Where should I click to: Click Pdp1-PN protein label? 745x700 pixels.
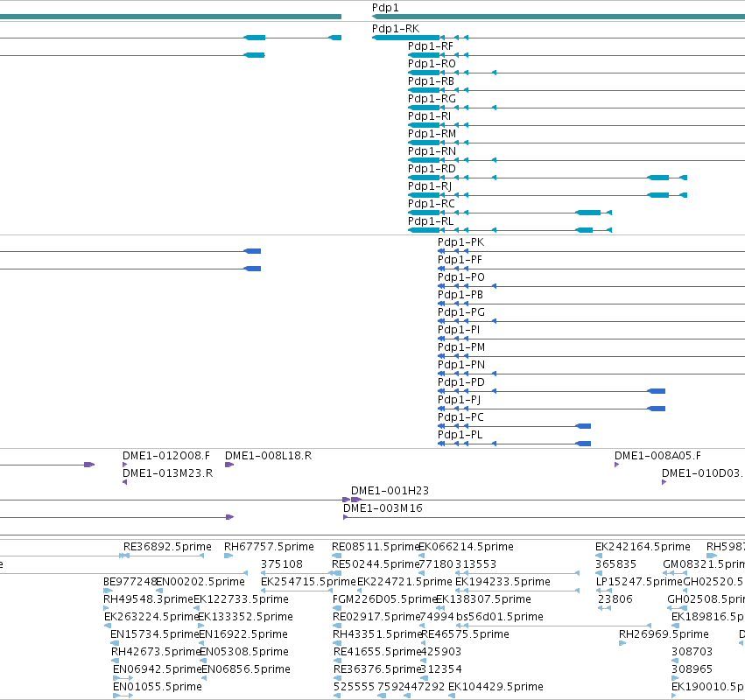(x=461, y=364)
